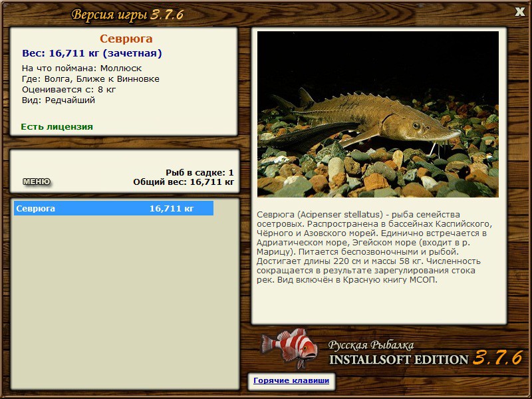532x399 pixels.
Task: Open the Горячие клавиши link
Action: [x=291, y=380]
